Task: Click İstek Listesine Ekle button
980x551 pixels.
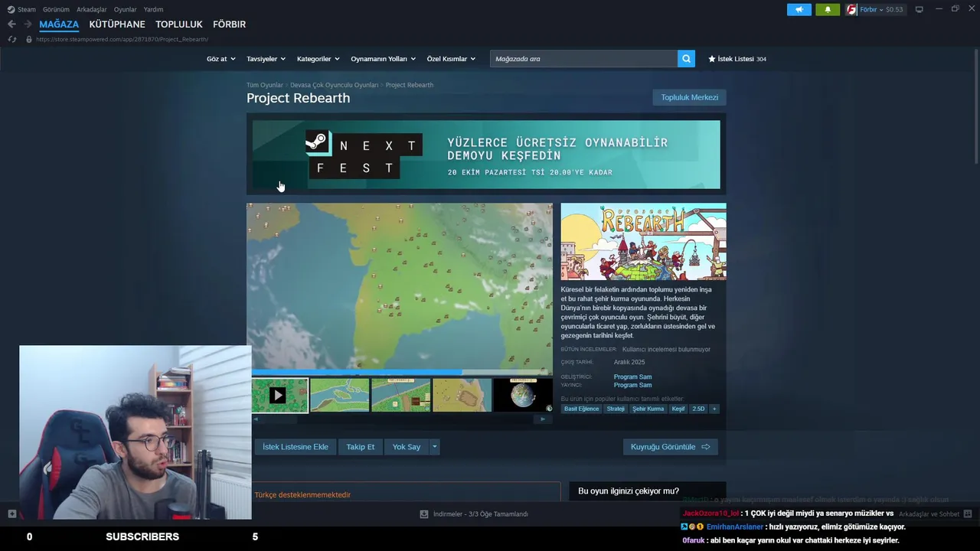Action: (x=296, y=447)
